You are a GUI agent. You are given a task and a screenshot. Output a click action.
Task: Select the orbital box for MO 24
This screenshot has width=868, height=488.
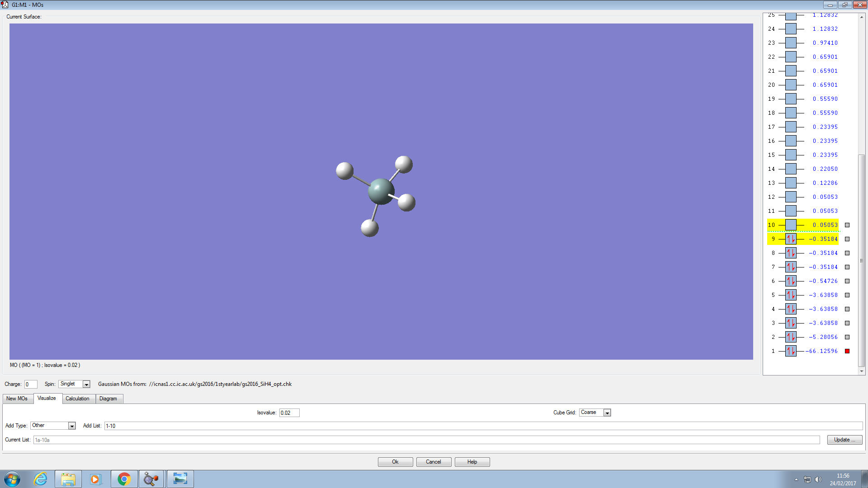pos(791,29)
